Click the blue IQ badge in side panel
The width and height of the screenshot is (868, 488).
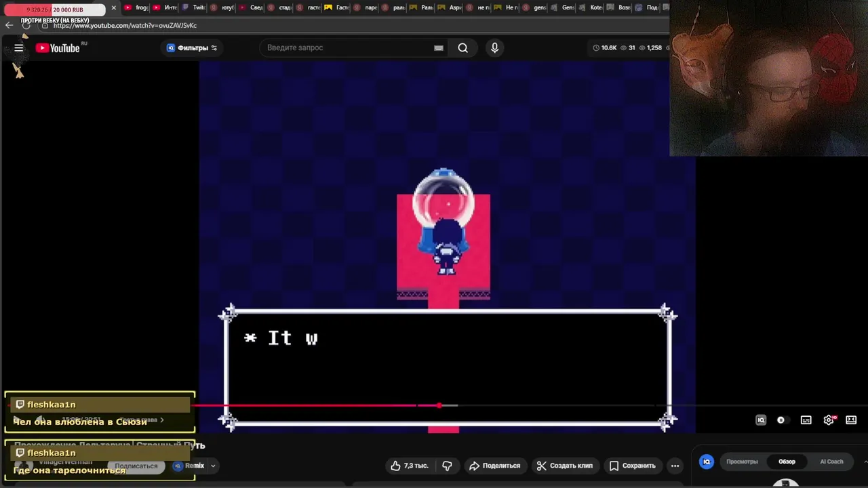706,462
